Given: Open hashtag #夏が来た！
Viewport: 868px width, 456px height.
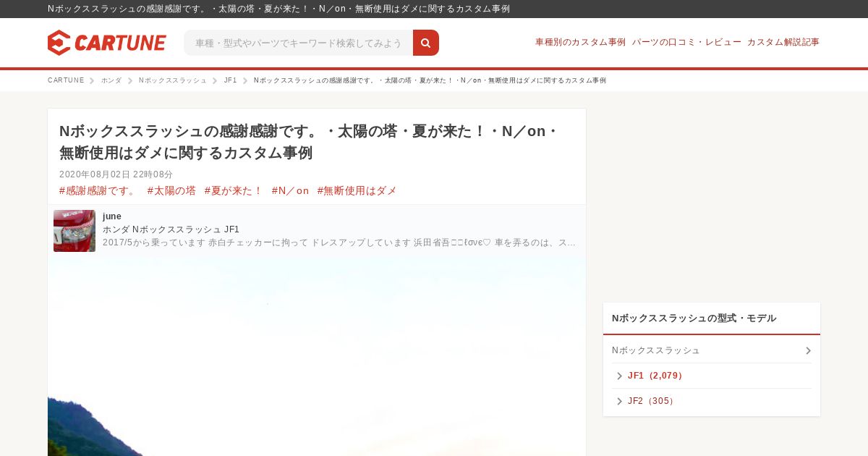Looking at the screenshot, I should pos(234,190).
